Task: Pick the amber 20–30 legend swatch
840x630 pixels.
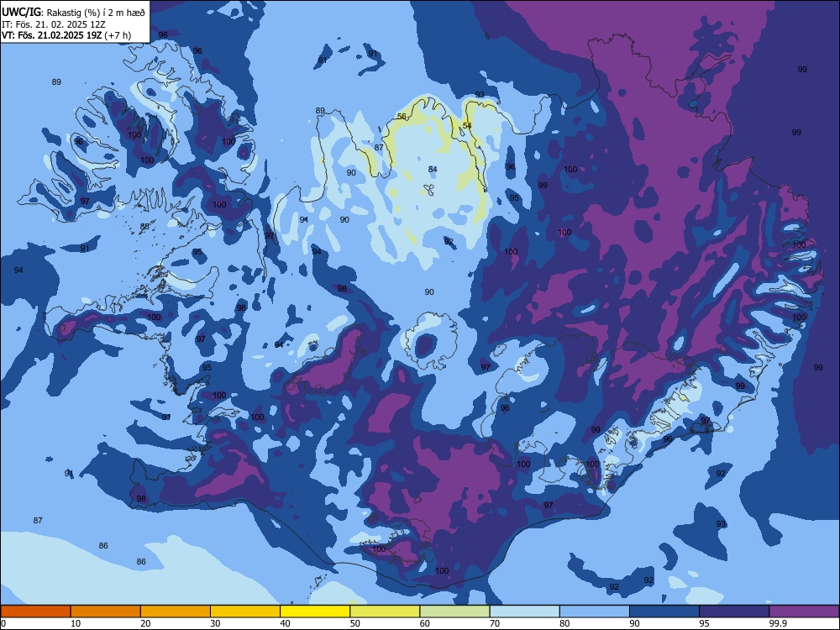Action: (176, 612)
